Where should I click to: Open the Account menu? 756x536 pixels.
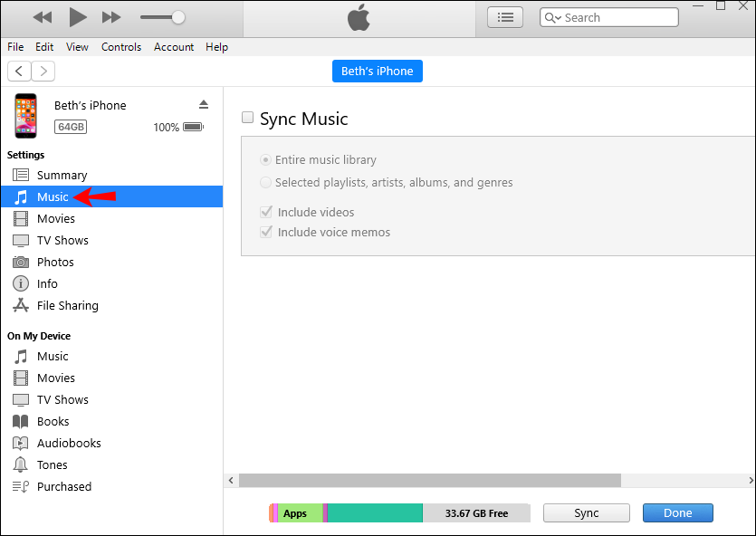pyautogui.click(x=174, y=47)
